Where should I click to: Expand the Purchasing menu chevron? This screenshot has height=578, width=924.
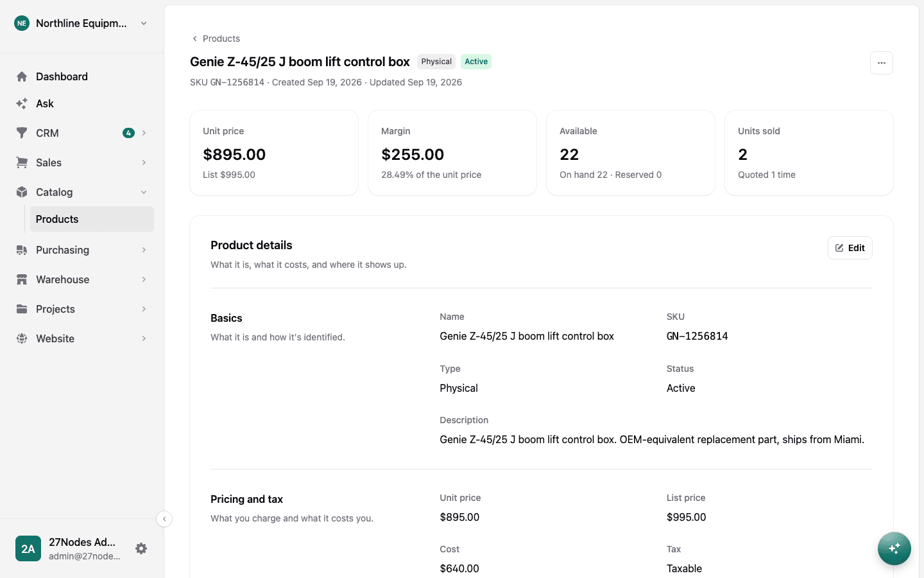pyautogui.click(x=144, y=250)
